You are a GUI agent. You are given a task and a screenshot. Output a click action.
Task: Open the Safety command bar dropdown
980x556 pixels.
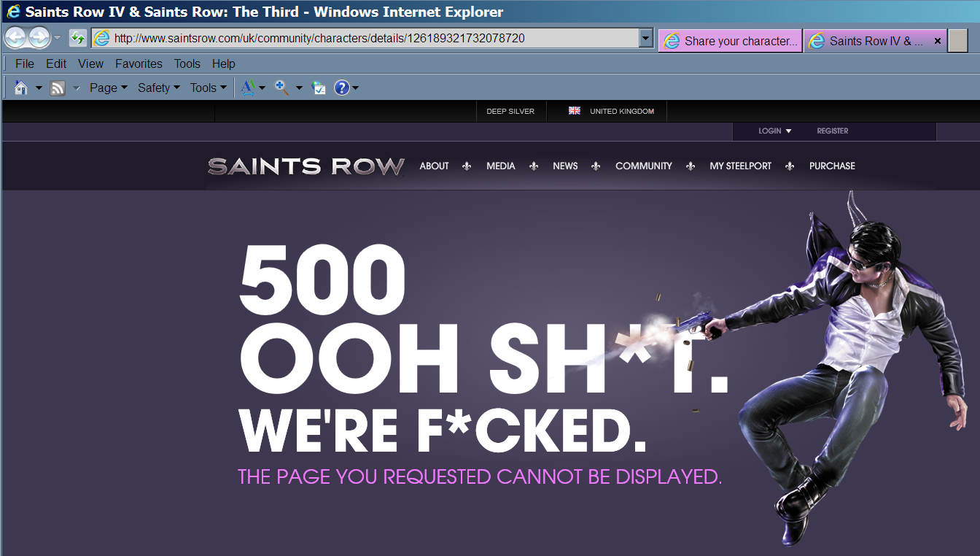pyautogui.click(x=159, y=88)
